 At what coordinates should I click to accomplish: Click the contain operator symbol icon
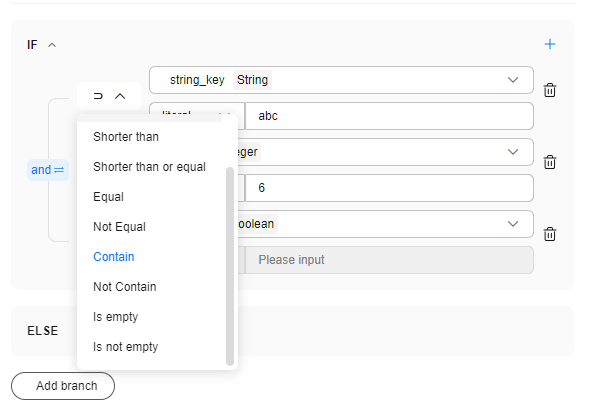tap(98, 96)
